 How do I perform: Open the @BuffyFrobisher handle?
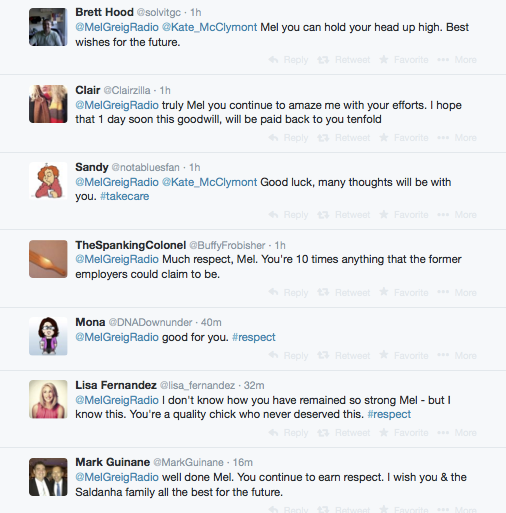tap(227, 245)
